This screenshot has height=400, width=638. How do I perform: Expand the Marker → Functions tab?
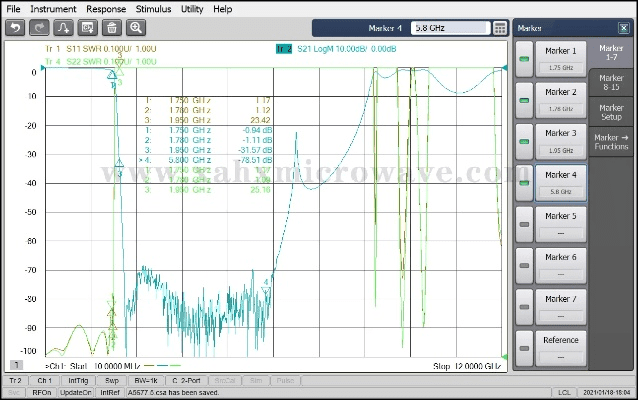click(610, 142)
